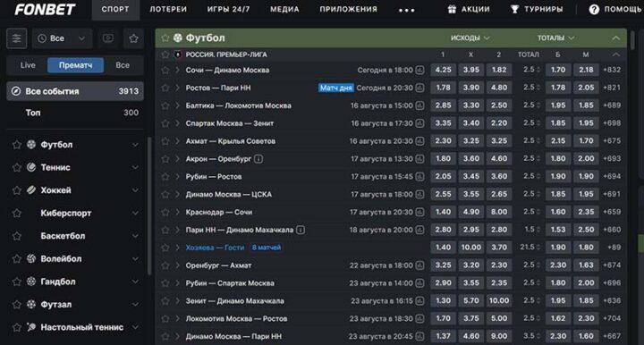
Task: Open statistics icon for Зенит — Динамо Махачкала
Action: pyautogui.click(x=419, y=301)
